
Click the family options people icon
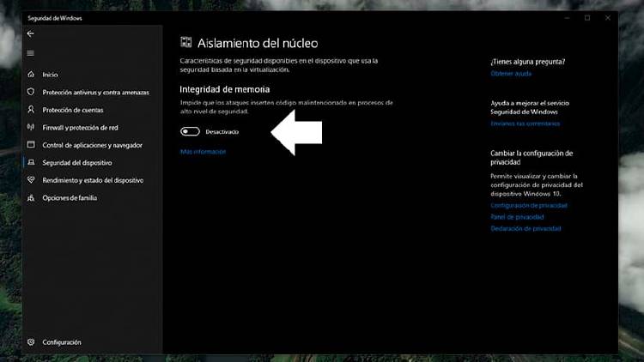coord(31,198)
